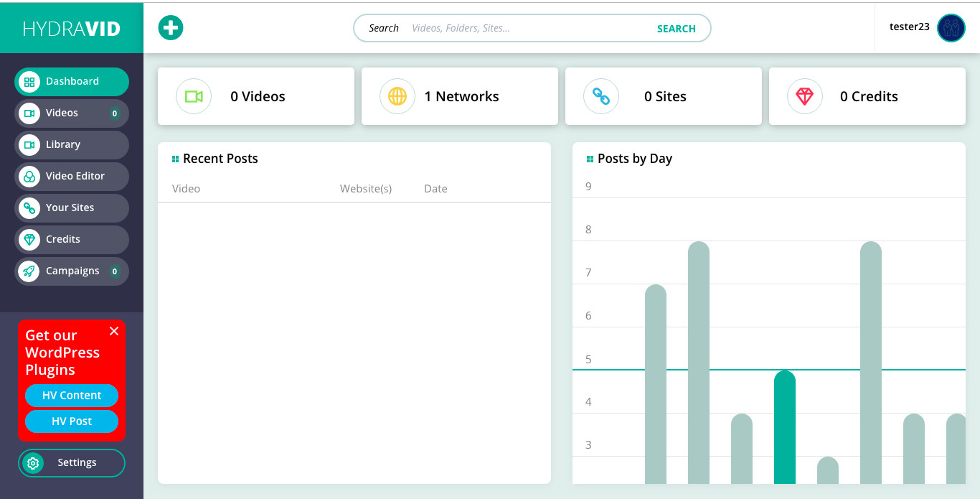Open the Campaigns sidebar item
Viewport: 980px width, 499px height.
coord(72,271)
